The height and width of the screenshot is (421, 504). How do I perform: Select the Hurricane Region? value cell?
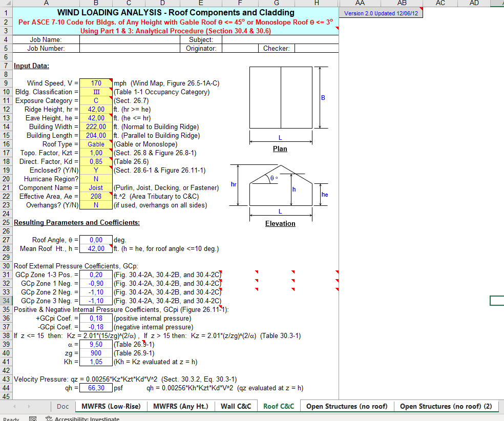tap(96, 179)
